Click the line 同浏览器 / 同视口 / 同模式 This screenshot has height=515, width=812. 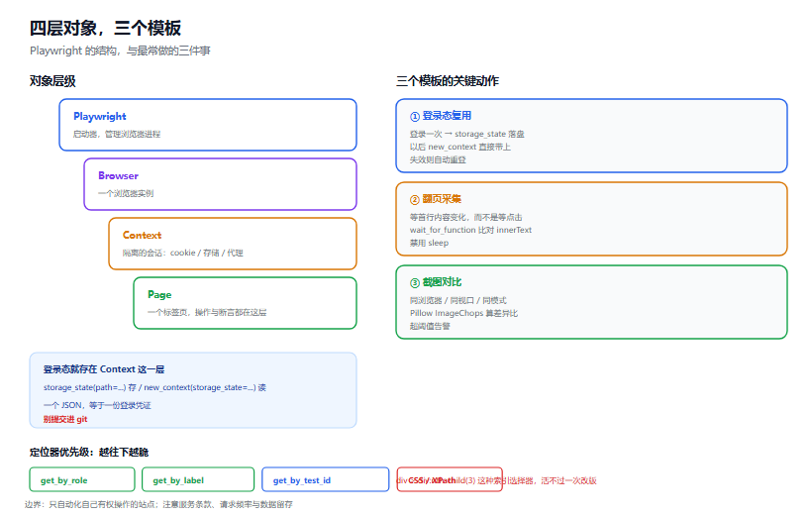click(x=458, y=300)
